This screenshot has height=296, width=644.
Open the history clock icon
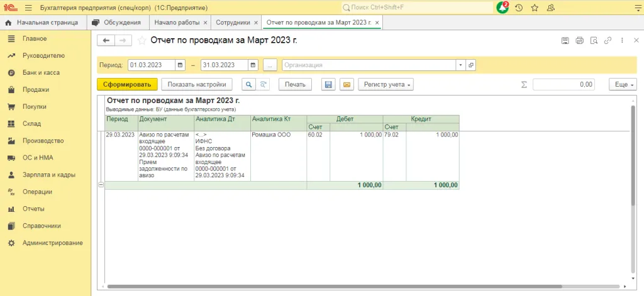(518, 8)
